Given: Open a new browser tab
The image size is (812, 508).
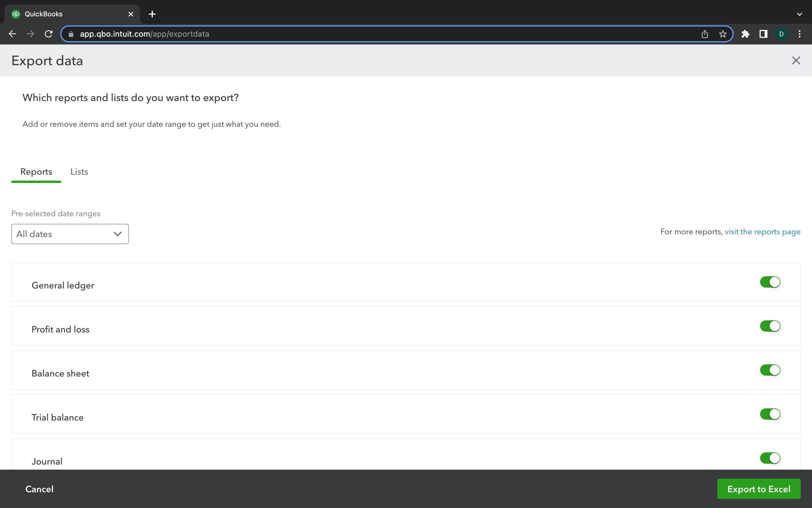Looking at the screenshot, I should coord(152,14).
